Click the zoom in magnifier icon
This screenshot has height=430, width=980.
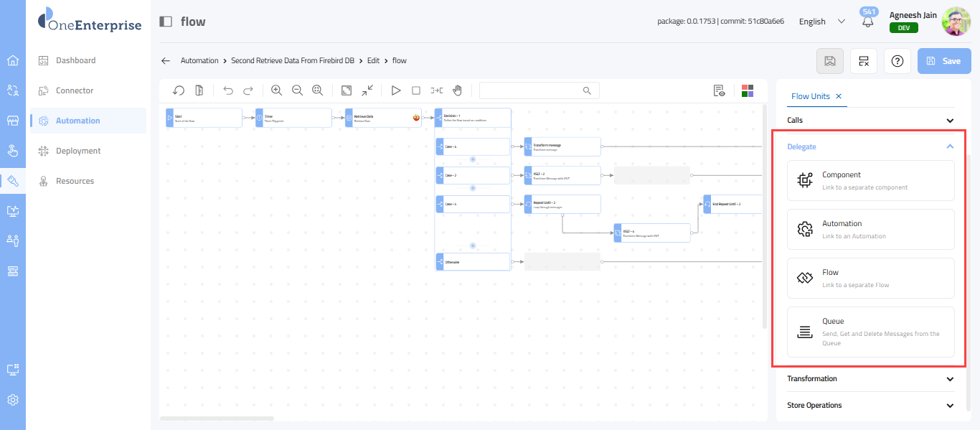point(276,90)
